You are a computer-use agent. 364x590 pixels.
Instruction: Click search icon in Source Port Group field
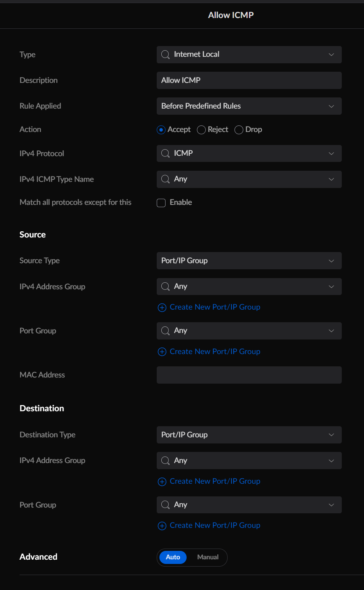pos(165,331)
